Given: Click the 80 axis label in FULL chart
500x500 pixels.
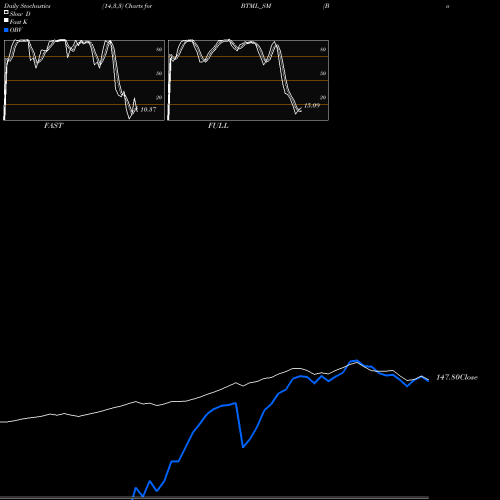Looking at the screenshot, I should pyautogui.click(x=323, y=49).
